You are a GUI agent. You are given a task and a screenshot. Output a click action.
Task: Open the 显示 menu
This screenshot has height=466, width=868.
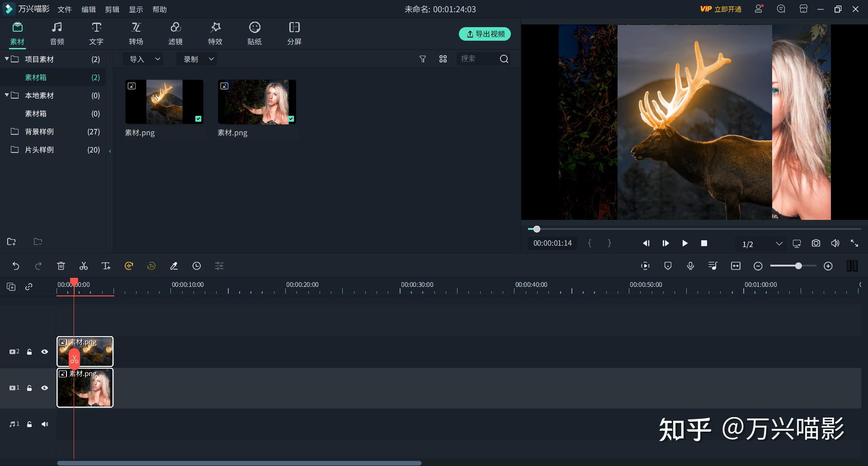[136, 10]
